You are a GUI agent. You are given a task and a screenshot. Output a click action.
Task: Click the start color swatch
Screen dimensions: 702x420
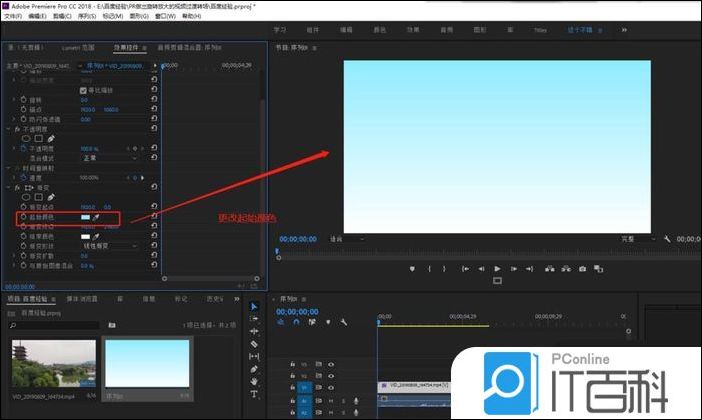pos(85,216)
